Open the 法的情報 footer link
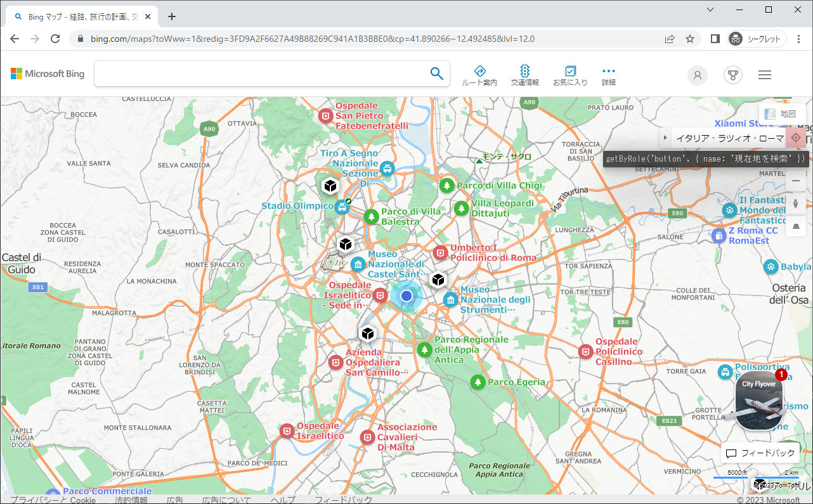 tap(131, 500)
